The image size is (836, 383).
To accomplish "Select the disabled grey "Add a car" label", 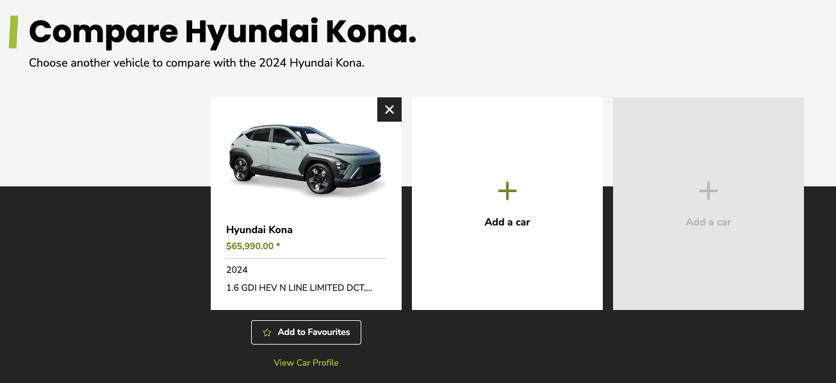I will point(708,222).
